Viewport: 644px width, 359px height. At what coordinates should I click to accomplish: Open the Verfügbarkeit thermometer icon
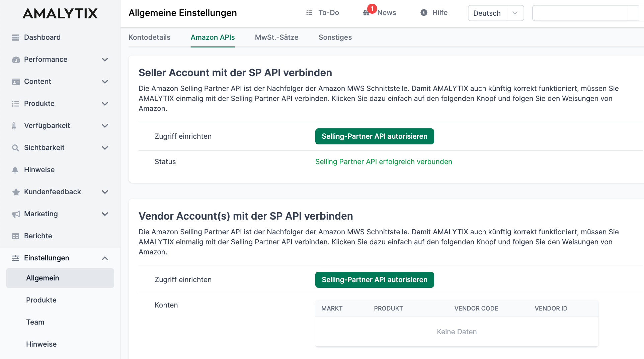coord(15,125)
